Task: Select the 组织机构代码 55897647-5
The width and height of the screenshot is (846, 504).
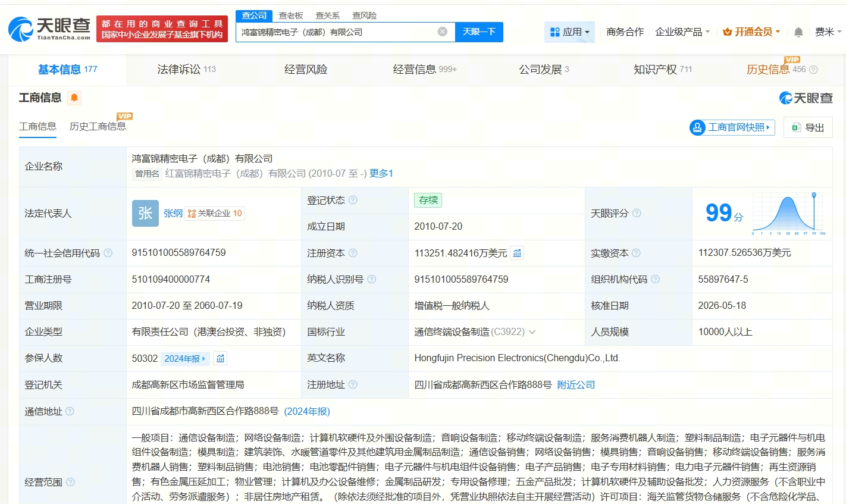Action: (723, 279)
